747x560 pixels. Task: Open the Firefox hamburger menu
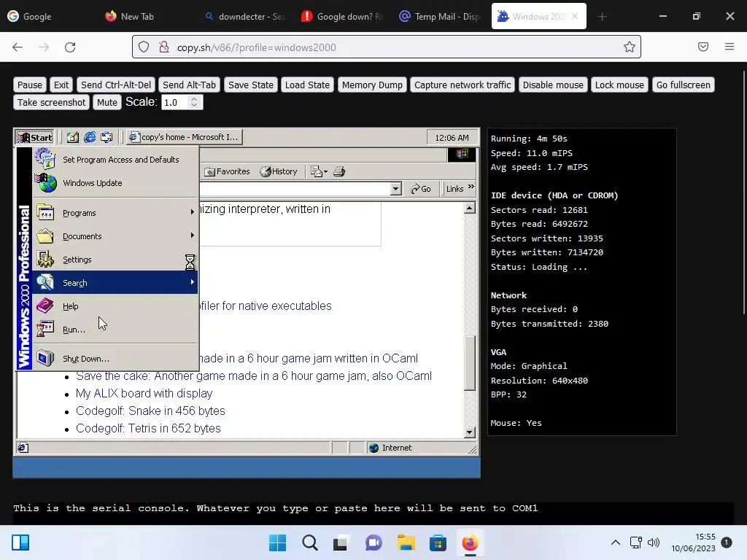[x=729, y=47]
